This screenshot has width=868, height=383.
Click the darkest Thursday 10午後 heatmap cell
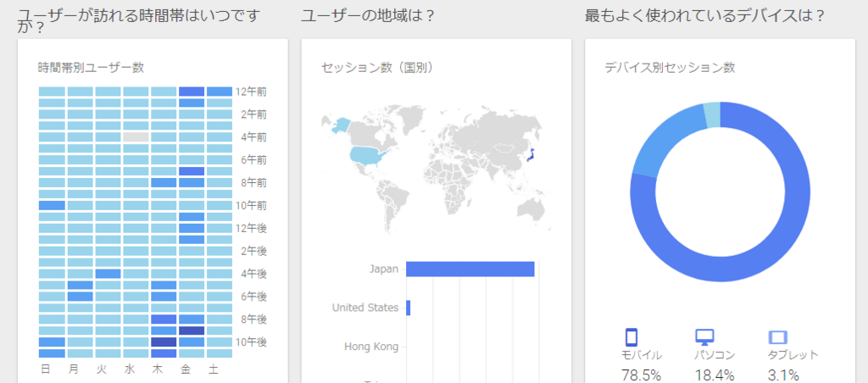pyautogui.click(x=164, y=342)
